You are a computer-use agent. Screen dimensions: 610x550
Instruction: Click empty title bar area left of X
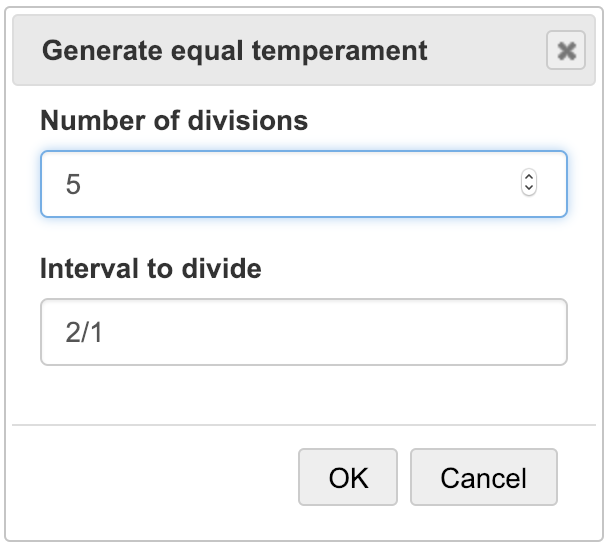tap(490, 50)
